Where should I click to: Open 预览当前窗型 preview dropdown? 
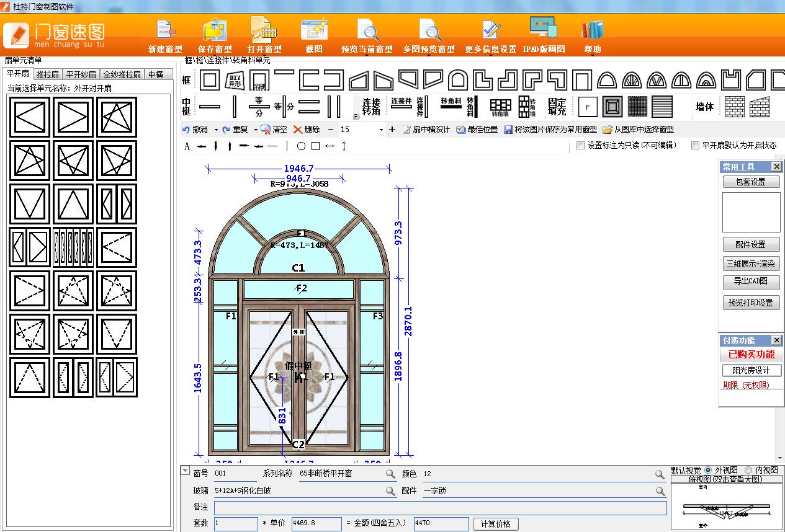pyautogui.click(x=368, y=56)
